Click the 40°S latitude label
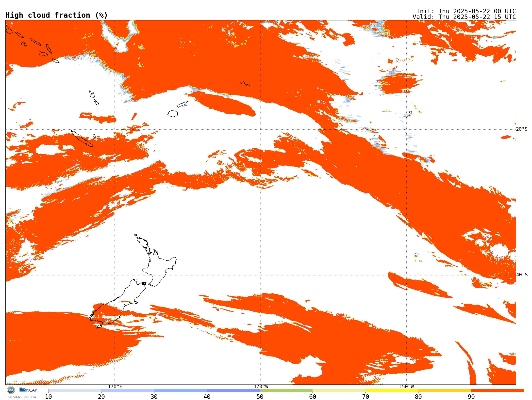The width and height of the screenshot is (532, 400). click(522, 275)
